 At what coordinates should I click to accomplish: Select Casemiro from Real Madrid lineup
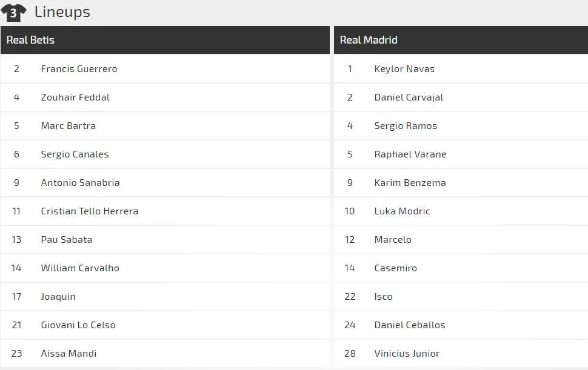click(x=396, y=268)
